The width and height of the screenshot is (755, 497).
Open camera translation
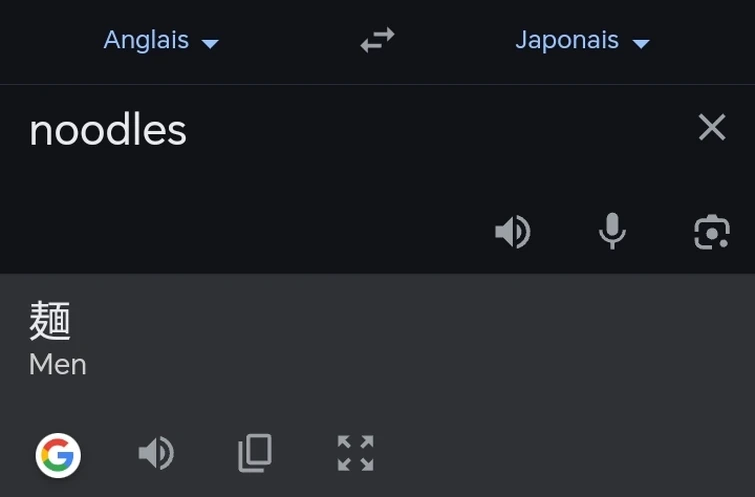pyautogui.click(x=711, y=232)
